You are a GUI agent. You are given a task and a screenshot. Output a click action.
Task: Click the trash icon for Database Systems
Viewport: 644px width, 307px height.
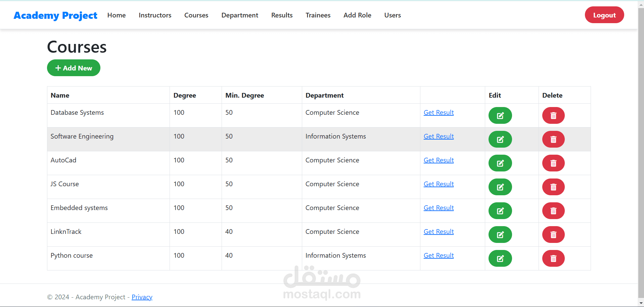[x=553, y=115]
